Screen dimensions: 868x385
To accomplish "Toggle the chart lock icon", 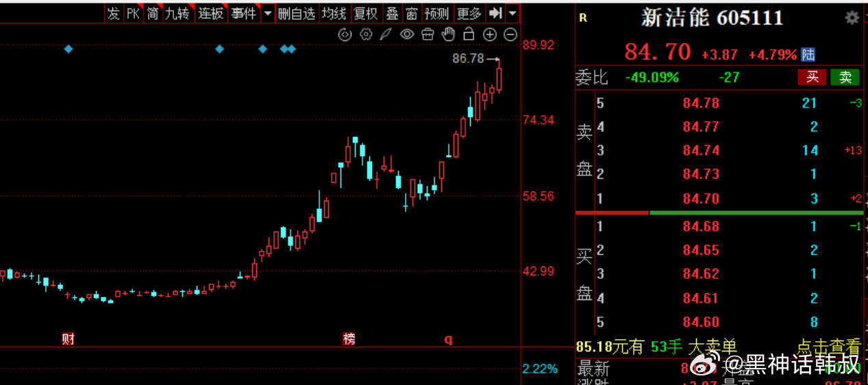I will coord(469,34).
